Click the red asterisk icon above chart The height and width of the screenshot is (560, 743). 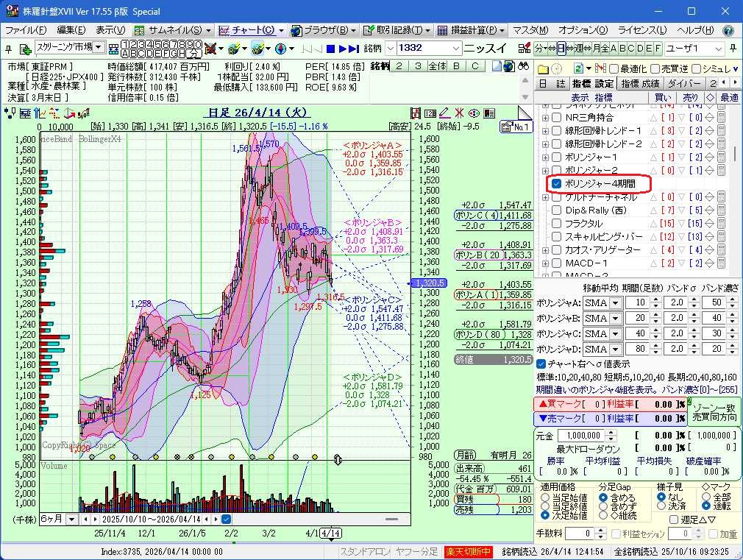pos(459,113)
